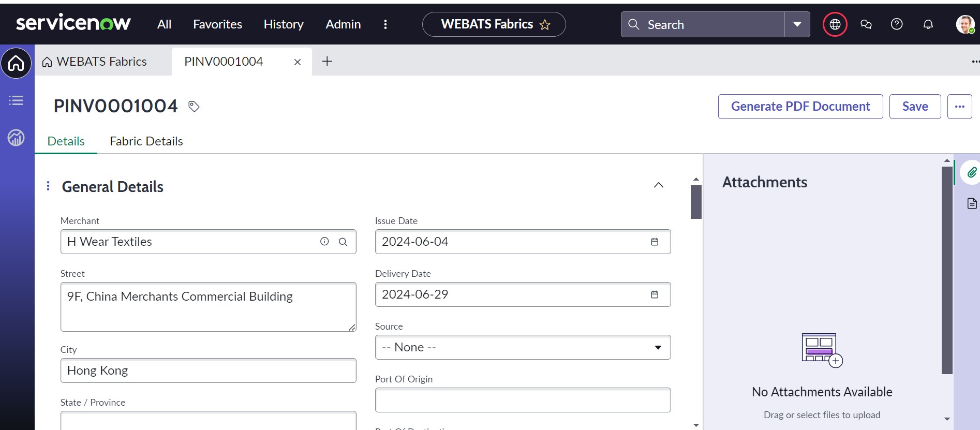The image size is (980, 430).
Task: Expand the search options dropdown arrow
Action: [797, 24]
